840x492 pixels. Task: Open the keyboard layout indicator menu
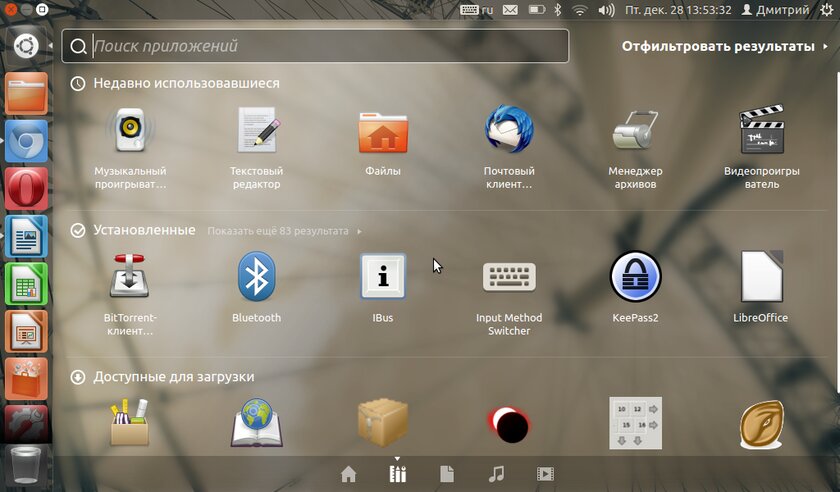pos(477,10)
